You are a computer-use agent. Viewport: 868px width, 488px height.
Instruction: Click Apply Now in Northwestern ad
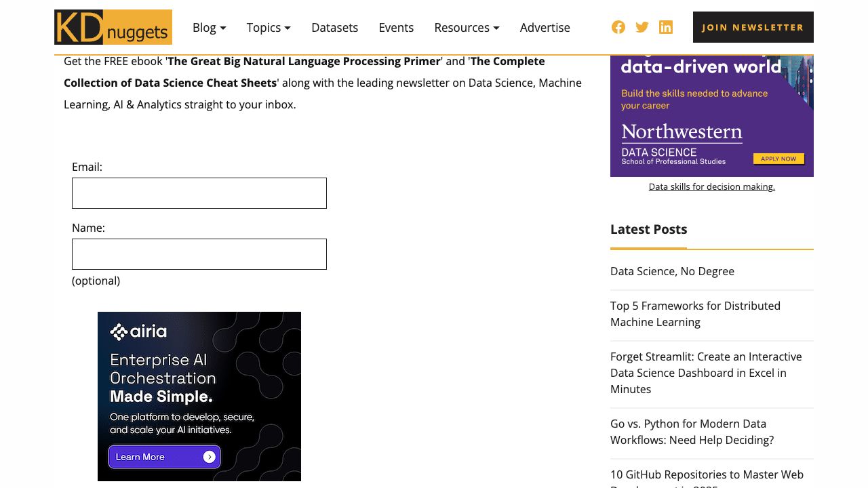tap(778, 159)
